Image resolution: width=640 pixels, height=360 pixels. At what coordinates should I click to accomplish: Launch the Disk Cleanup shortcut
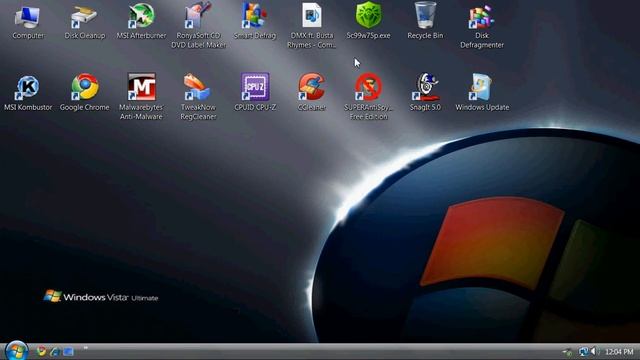(84, 21)
